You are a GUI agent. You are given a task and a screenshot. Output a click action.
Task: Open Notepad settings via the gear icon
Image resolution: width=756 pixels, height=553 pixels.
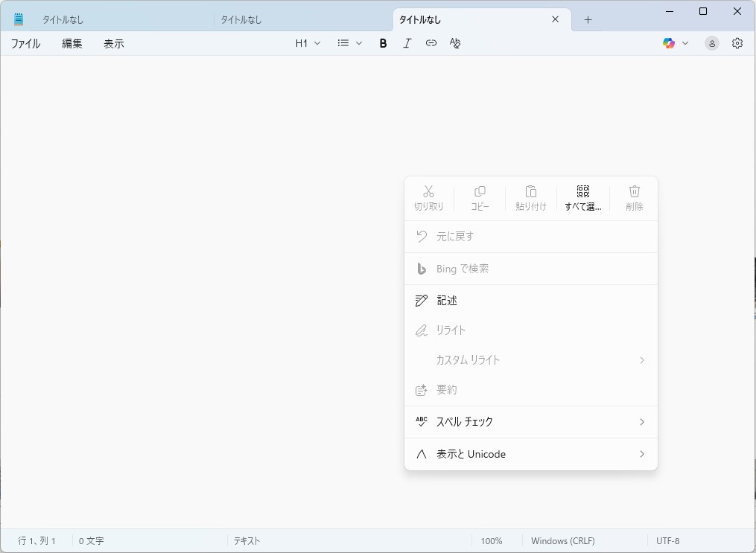click(737, 43)
